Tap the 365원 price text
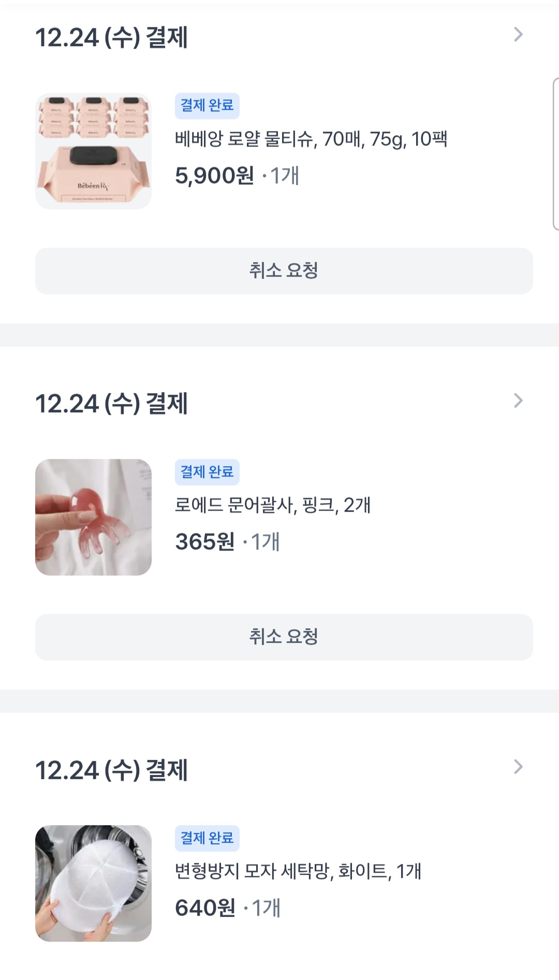This screenshot has height=980, width=559. coord(205,542)
